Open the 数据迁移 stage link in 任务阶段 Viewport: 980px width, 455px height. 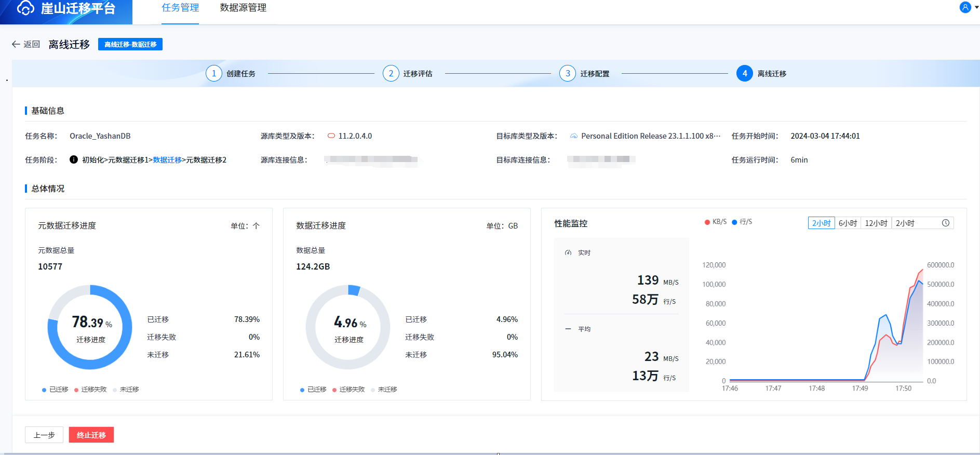(167, 160)
